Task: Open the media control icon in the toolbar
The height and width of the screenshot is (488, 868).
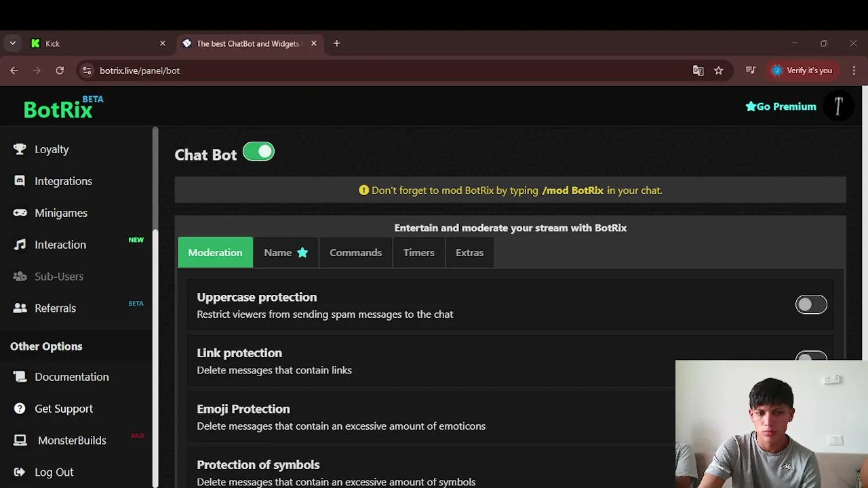Action: tap(750, 70)
